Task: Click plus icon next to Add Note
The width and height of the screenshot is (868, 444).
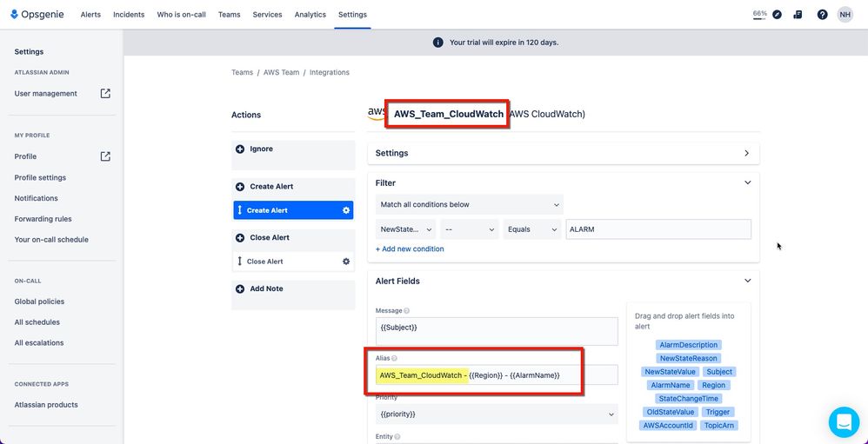Action: (x=240, y=289)
